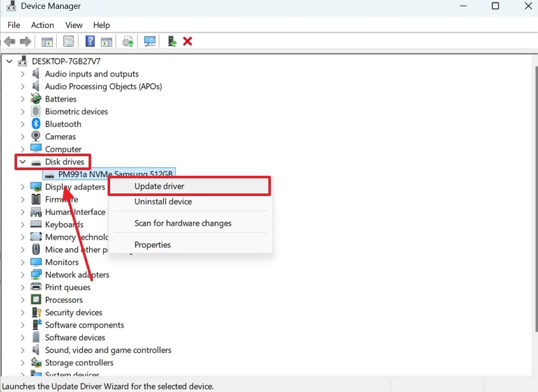538x392 pixels.
Task: Click the Help toolbar icon
Action: click(x=89, y=41)
